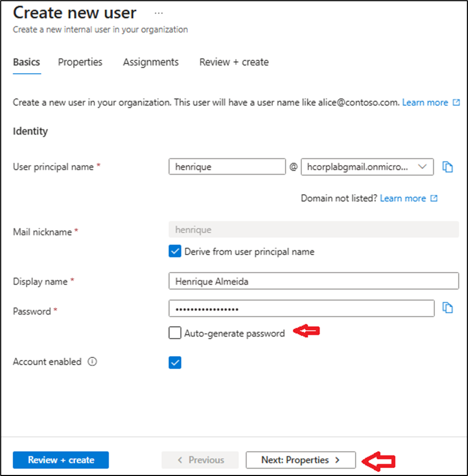Viewport: 468px width, 476px height.
Task: Open the ellipsis menu beside Create new user
Action: click(x=158, y=13)
